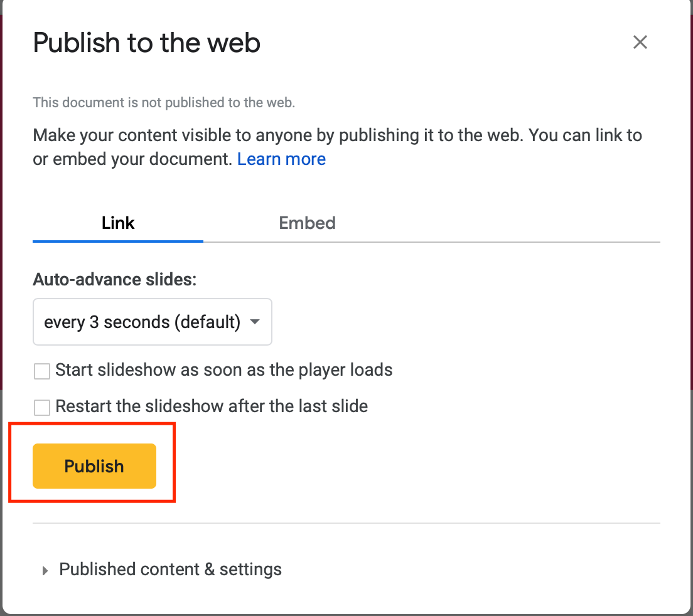This screenshot has height=616, width=693.
Task: Click the Restart the slideshow label text
Action: point(212,406)
